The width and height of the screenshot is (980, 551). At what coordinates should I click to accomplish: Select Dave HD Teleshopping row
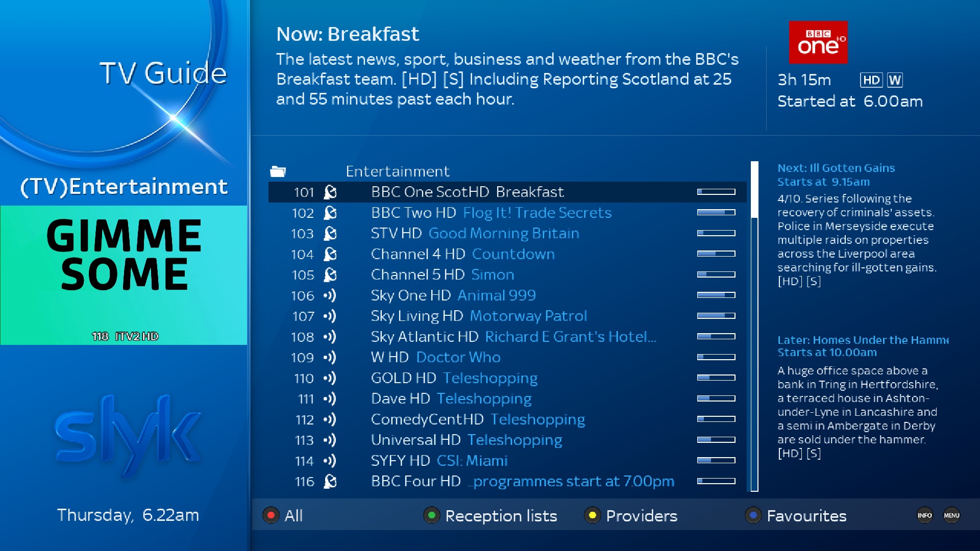[507, 399]
